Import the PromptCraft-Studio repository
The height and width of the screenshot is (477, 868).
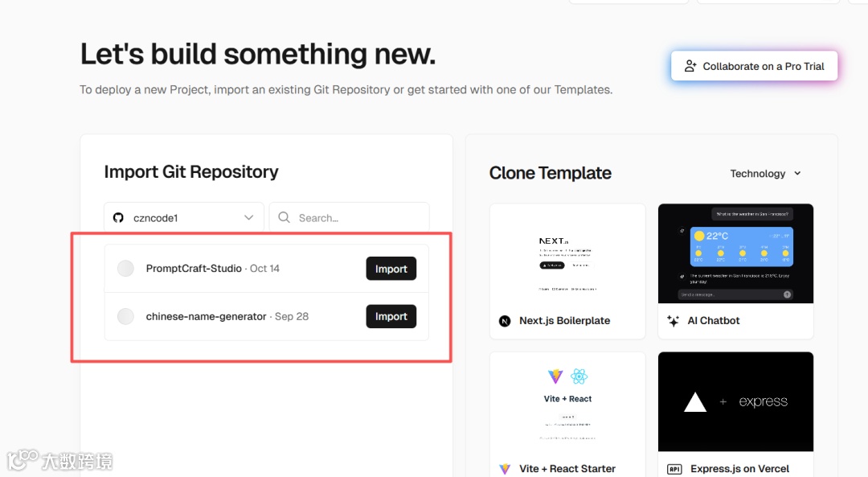(x=391, y=269)
